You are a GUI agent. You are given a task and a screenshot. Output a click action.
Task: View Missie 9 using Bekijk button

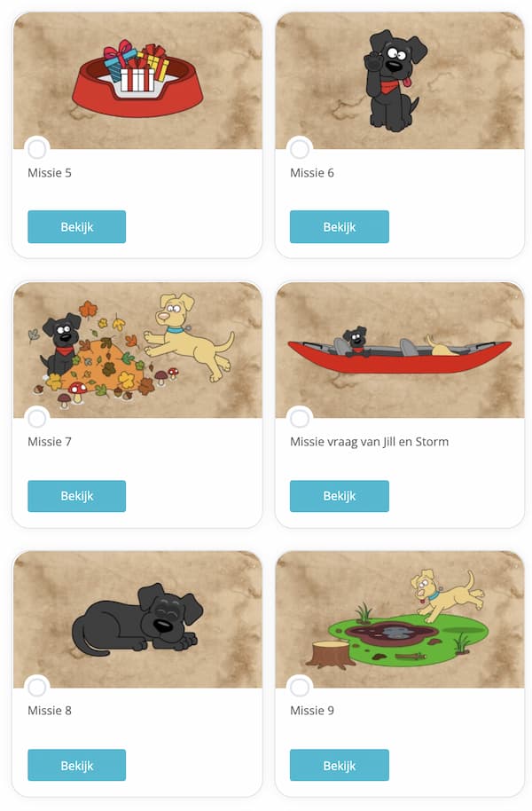coord(340,765)
